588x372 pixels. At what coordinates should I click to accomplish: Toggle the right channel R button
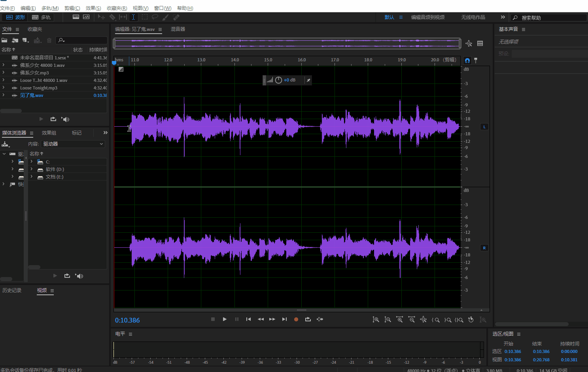[484, 248]
